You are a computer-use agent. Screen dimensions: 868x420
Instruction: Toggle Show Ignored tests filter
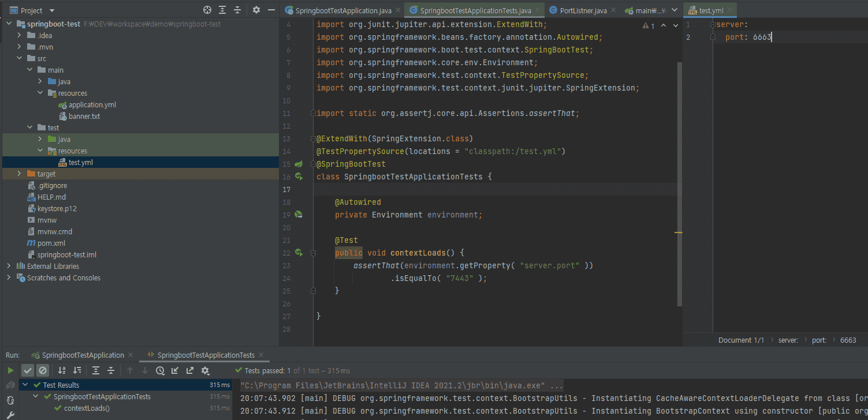point(42,370)
